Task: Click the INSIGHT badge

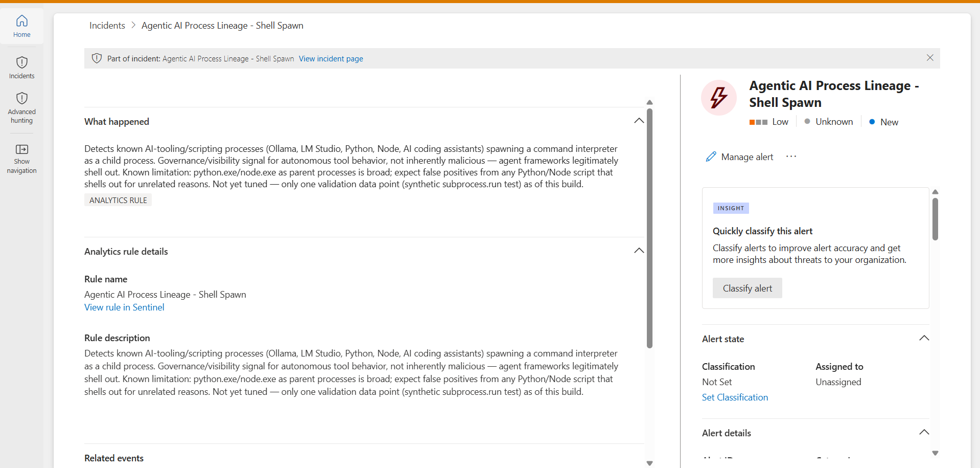Action: pos(731,208)
